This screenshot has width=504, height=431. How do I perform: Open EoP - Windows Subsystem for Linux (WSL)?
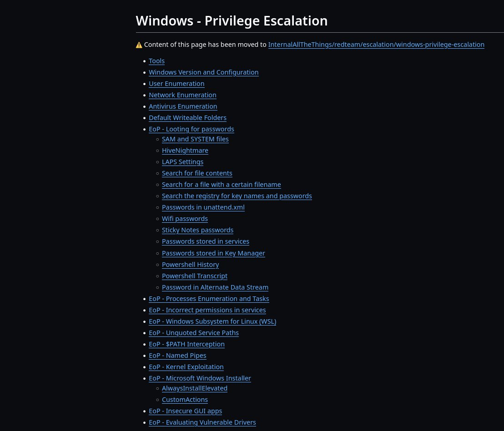point(212,321)
